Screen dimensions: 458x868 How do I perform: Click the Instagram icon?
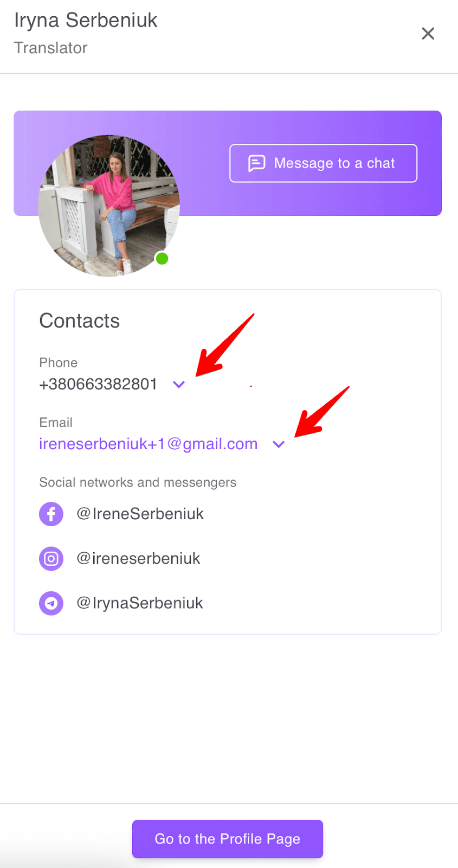[51, 558]
